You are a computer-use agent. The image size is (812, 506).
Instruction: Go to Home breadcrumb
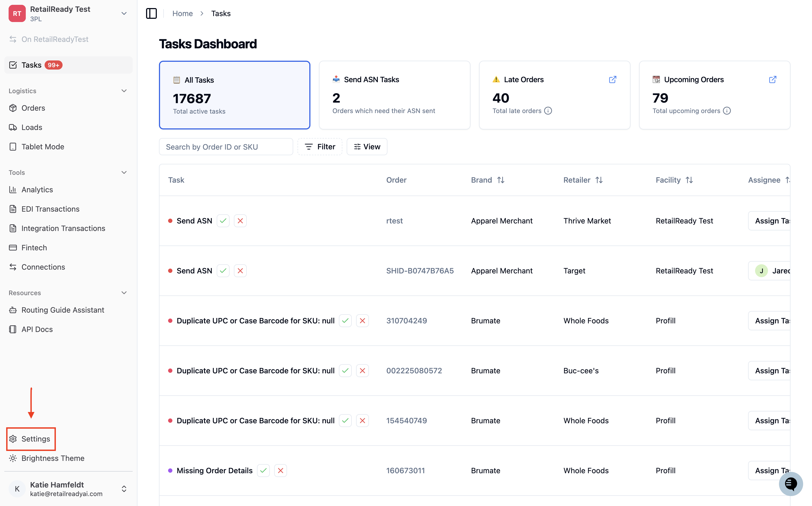tap(182, 13)
